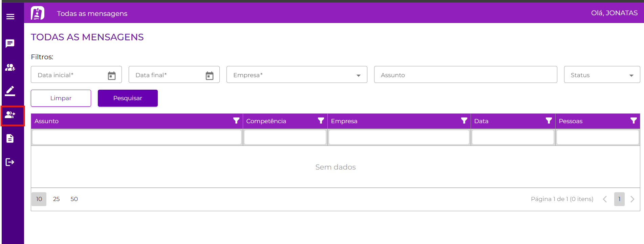Expand the Status dropdown
Screen dimensions: 644x244
[631, 75]
